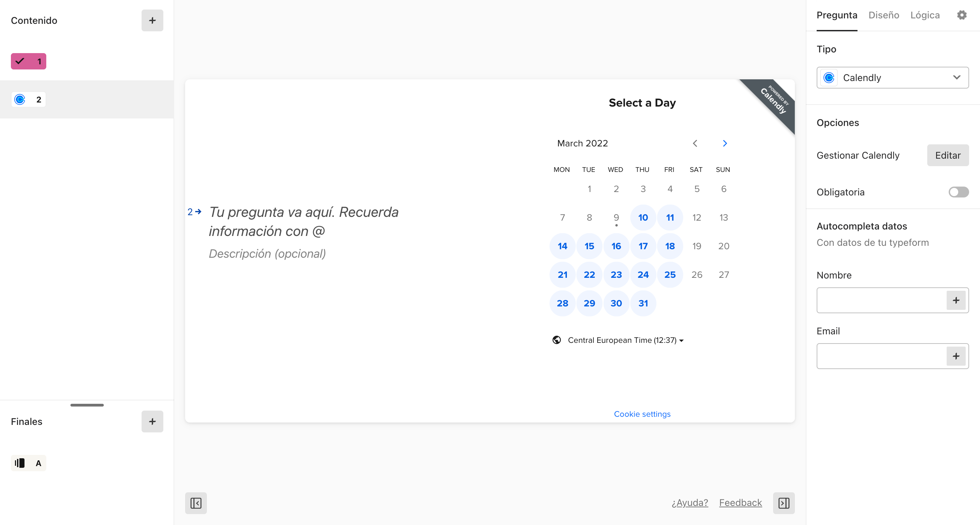This screenshot has width=980, height=525.
Task: Toggle the Obligatoria switch on
Action: [959, 192]
